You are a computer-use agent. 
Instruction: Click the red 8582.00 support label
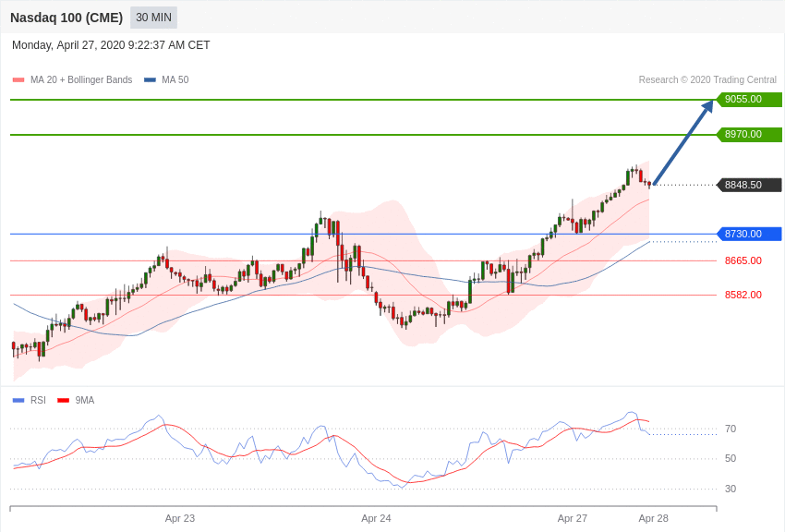pyautogui.click(x=743, y=295)
